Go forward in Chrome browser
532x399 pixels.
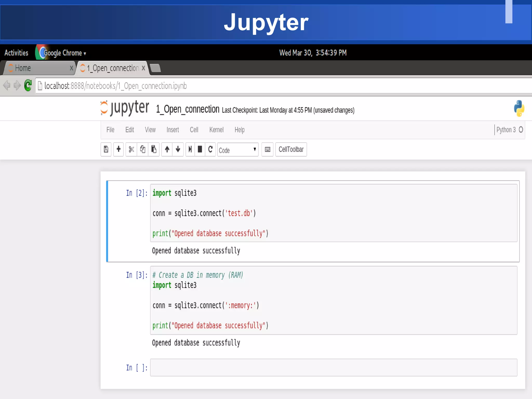pos(17,85)
